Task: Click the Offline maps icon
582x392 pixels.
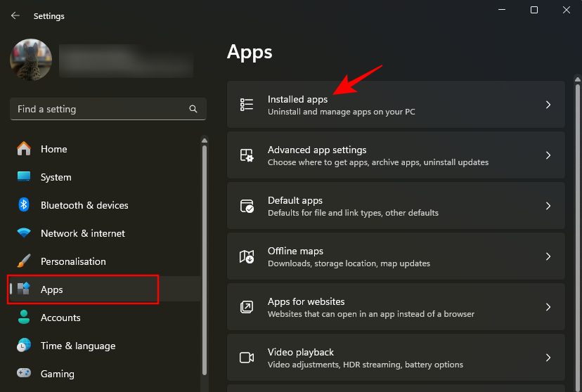Action: point(247,256)
